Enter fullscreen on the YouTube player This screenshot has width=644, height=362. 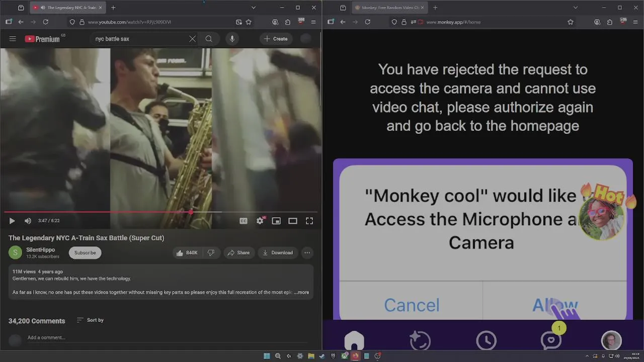tap(309, 221)
